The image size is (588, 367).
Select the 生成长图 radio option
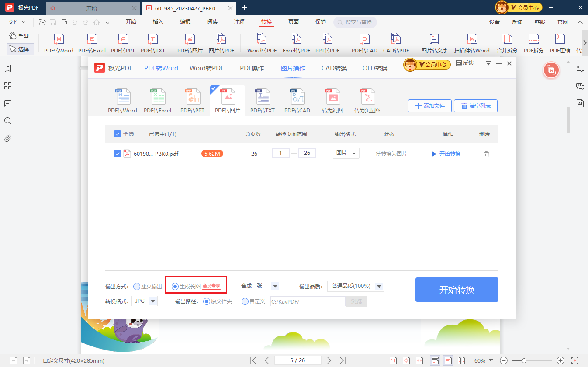175,287
